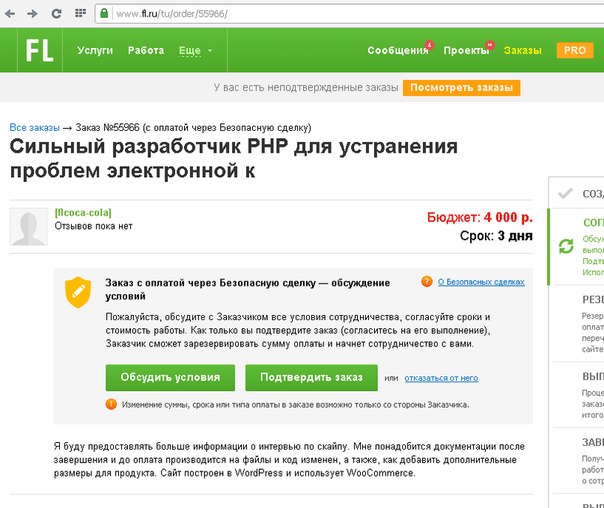Open the apps grid icon in toolbar
The height and width of the screenshot is (508, 604).
(x=80, y=13)
